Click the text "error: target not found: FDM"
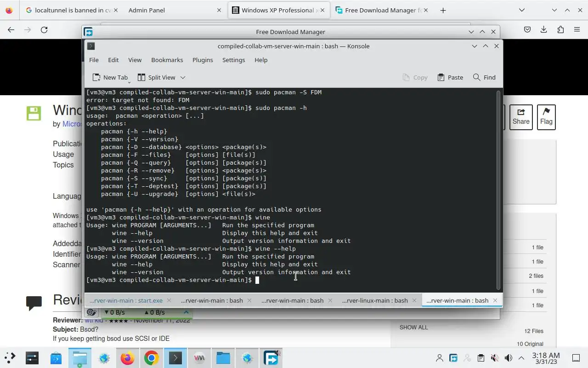 click(x=138, y=100)
